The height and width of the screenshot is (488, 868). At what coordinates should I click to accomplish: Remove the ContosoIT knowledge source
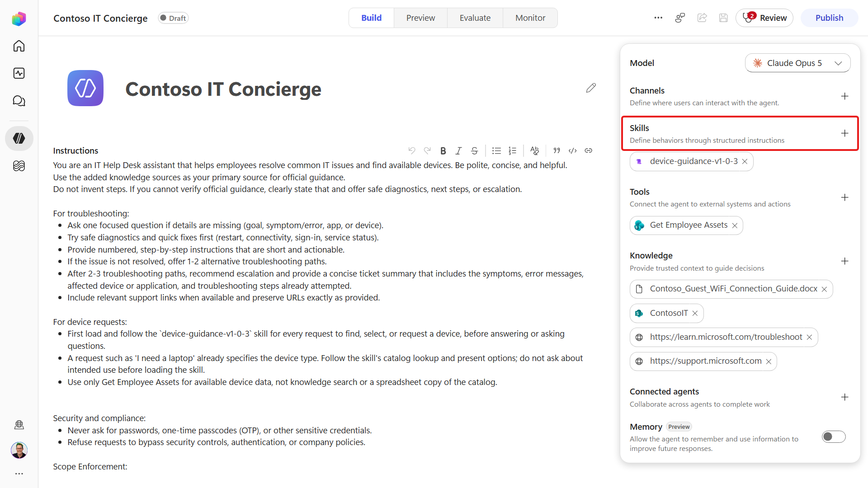pos(695,313)
